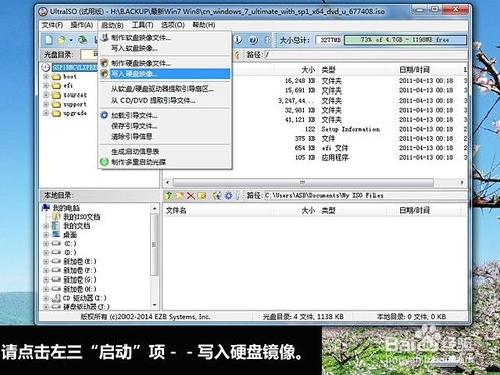This screenshot has height=375, width=500.
Task: Select 新加卷 (G:) in local tree
Action: click(80, 279)
